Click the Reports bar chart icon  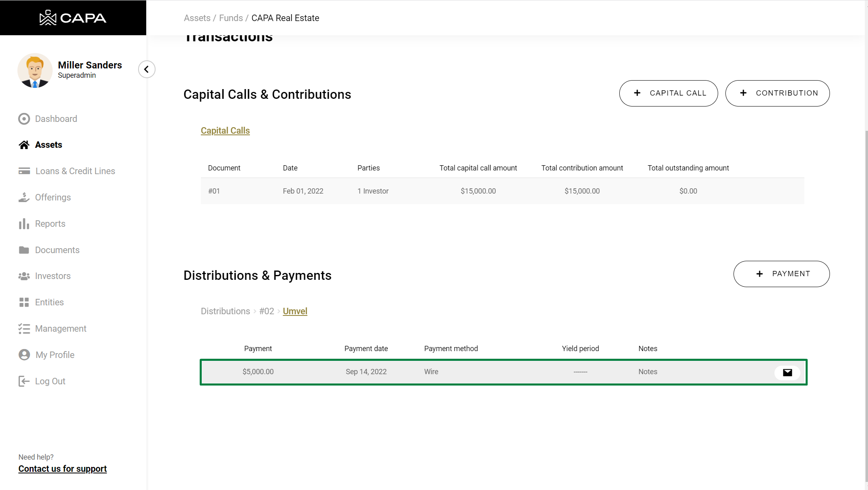(x=24, y=224)
